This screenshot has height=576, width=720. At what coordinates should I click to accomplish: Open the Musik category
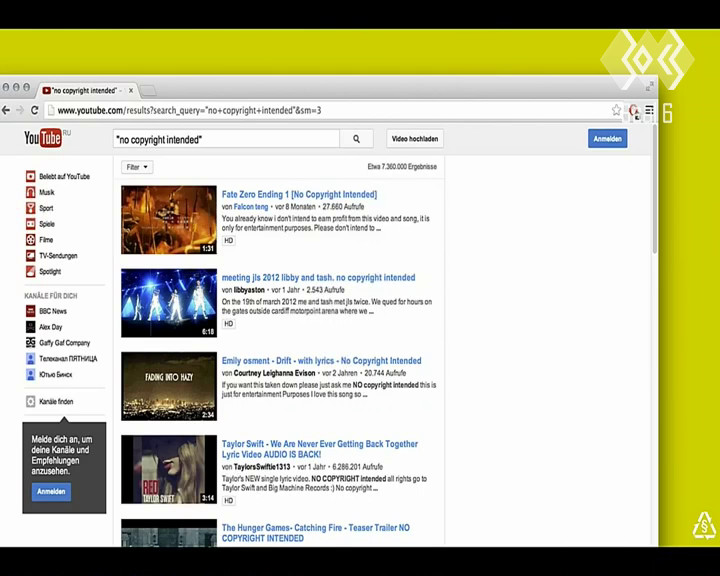point(40,192)
